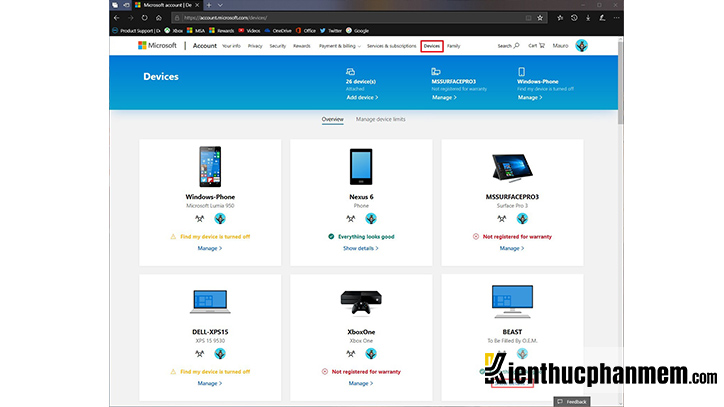Click user avatar on the Windows-Phone card

click(x=220, y=219)
